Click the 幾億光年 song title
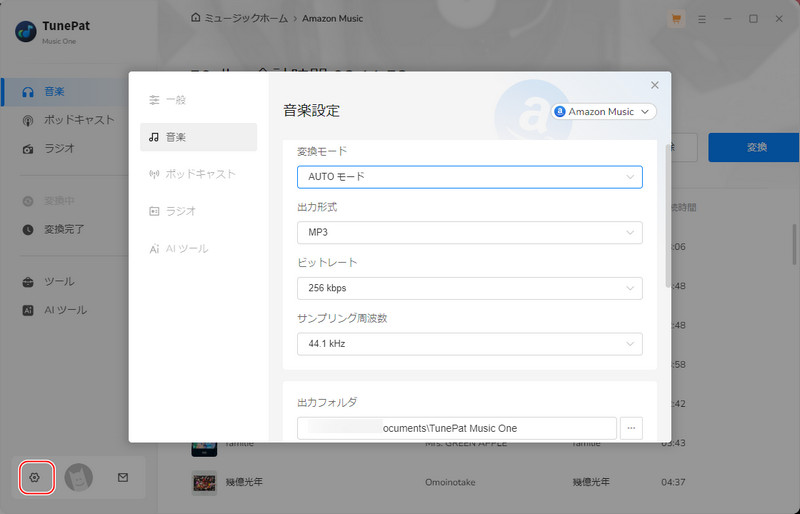800x514 pixels. click(244, 482)
